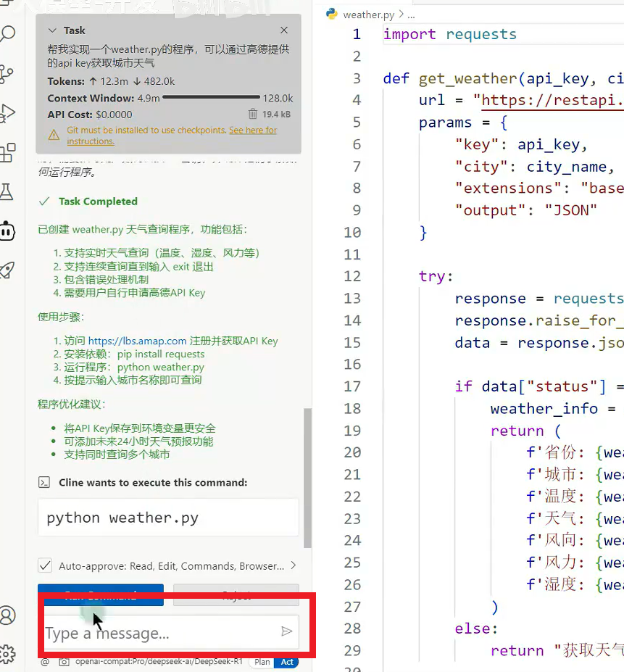624x672 pixels.
Task: Click 'params = {' on line 5
Action: click(463, 123)
